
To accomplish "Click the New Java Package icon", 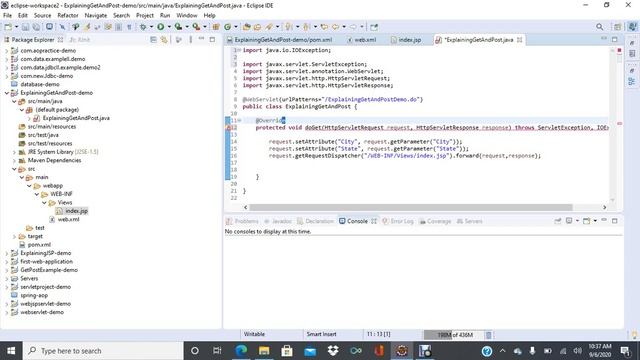I will [x=216, y=27].
